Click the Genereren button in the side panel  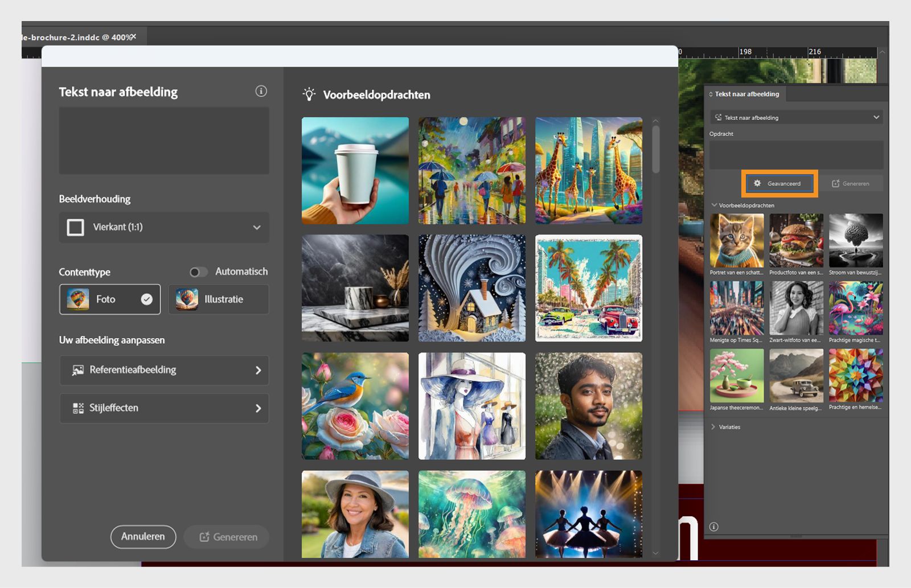(851, 183)
